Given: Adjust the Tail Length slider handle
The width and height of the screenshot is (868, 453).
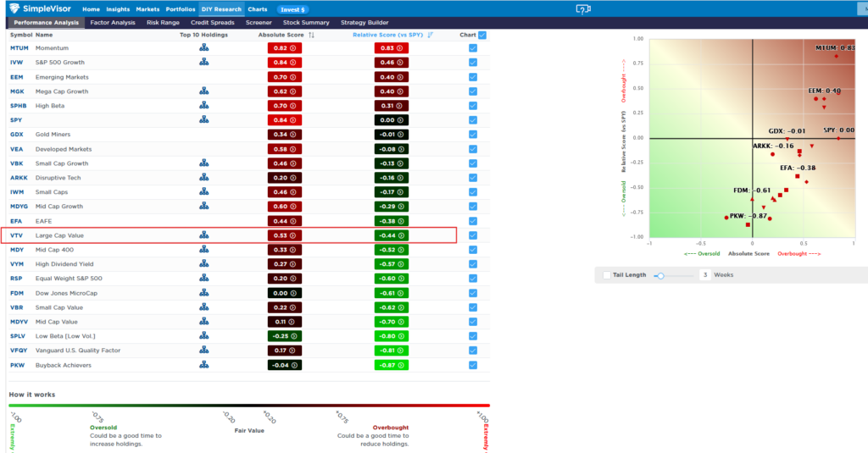Looking at the screenshot, I should [x=660, y=275].
